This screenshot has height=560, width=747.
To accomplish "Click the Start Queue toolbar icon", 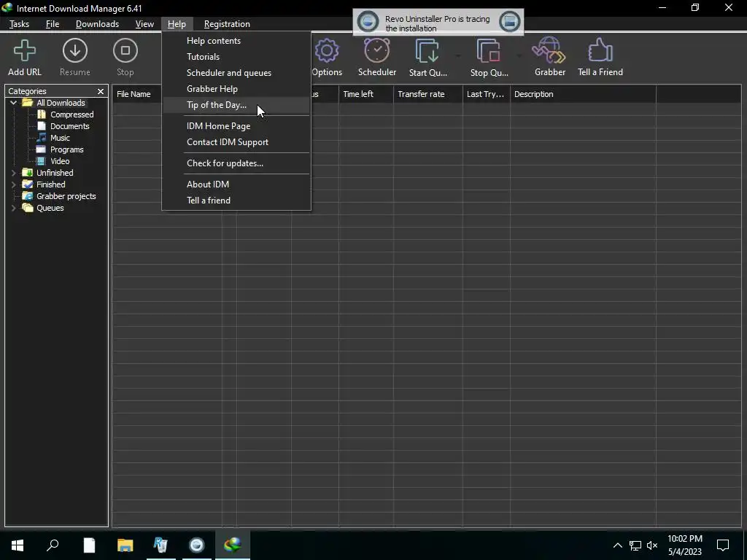I will (427, 50).
